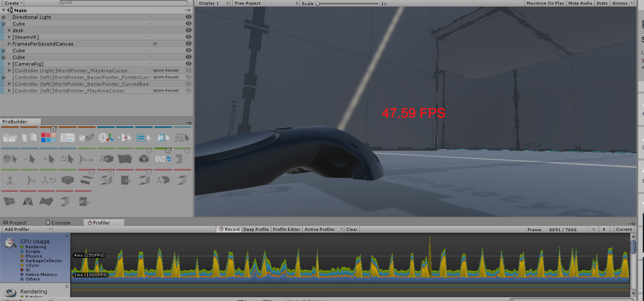Toggle visibility of FramesPerSecondCanvas
This screenshot has width=644, height=301.
189,44
